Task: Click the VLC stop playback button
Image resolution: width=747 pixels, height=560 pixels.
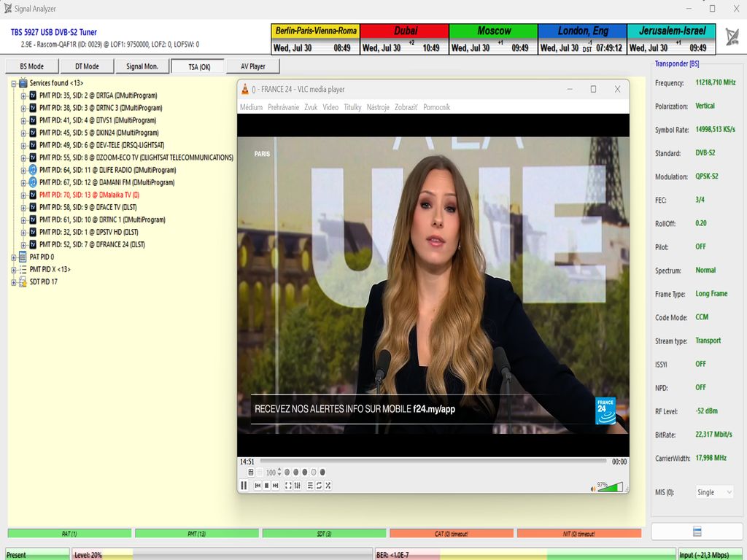Action: coord(266,486)
